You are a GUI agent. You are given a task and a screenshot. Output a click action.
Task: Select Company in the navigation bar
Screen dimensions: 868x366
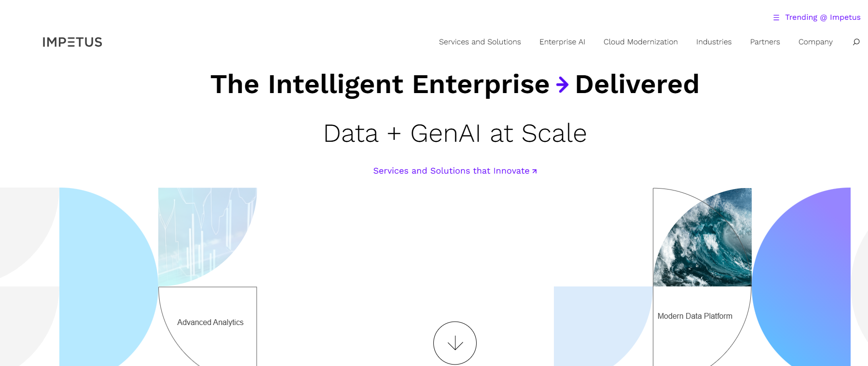[x=815, y=42]
